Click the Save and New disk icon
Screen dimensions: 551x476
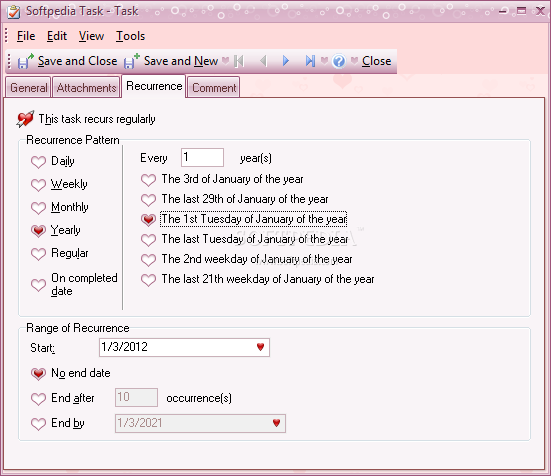click(x=132, y=61)
